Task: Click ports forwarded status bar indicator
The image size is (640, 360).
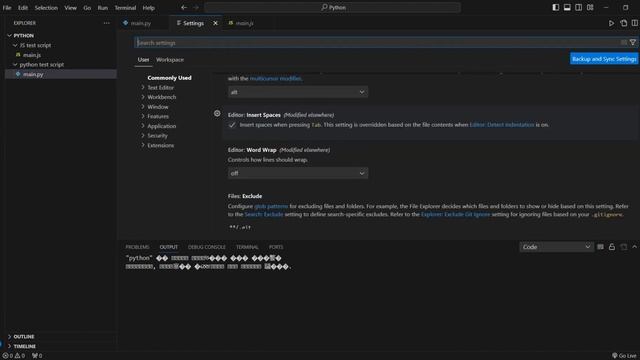Action: [x=37, y=356]
